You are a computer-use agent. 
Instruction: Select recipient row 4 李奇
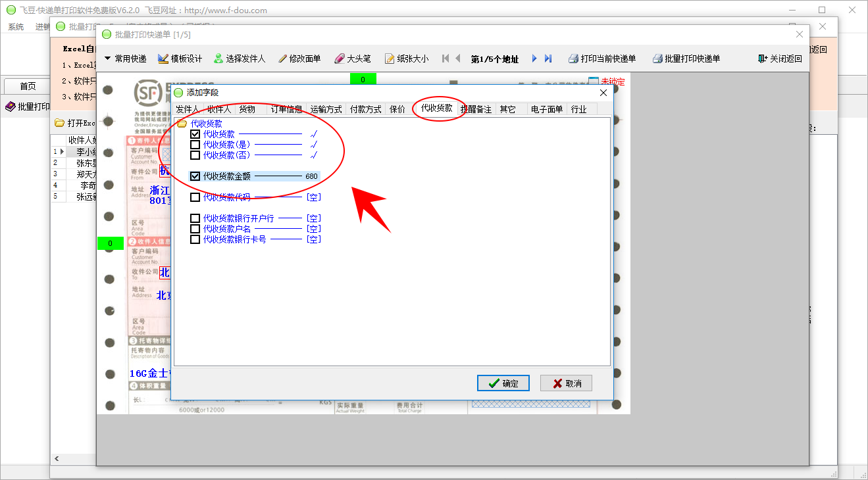(x=74, y=185)
